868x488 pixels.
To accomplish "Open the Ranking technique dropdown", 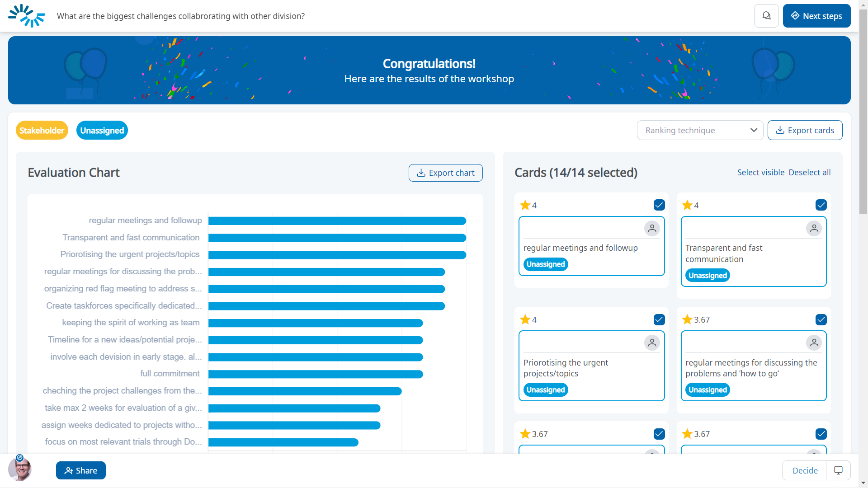I will pyautogui.click(x=700, y=131).
